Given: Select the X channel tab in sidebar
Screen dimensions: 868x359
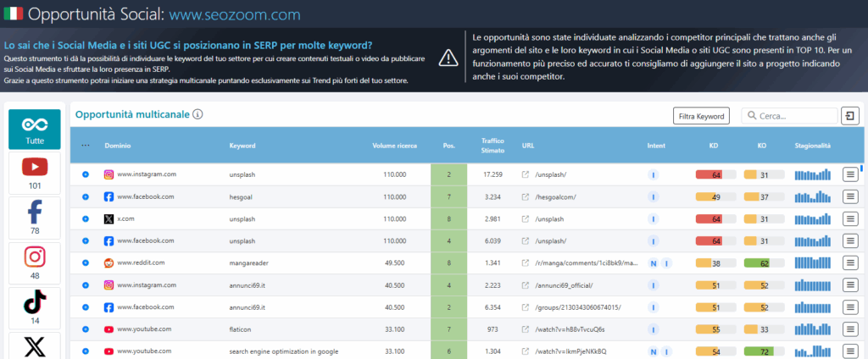Looking at the screenshot, I should (x=35, y=346).
